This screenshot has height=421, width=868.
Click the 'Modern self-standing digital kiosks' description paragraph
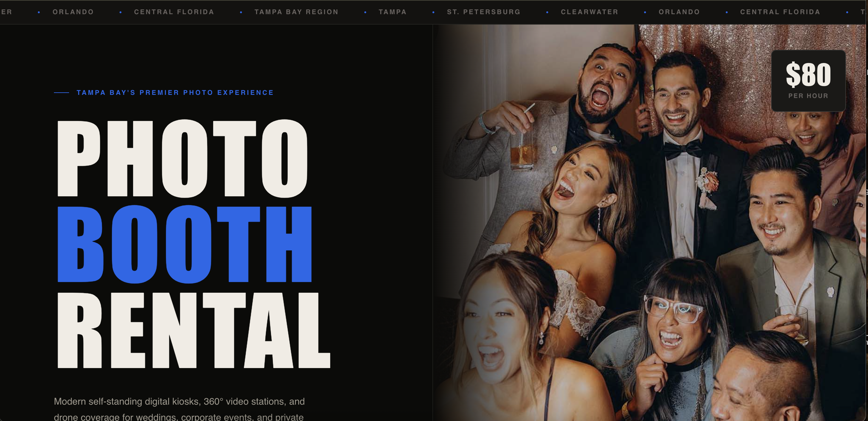179,409
